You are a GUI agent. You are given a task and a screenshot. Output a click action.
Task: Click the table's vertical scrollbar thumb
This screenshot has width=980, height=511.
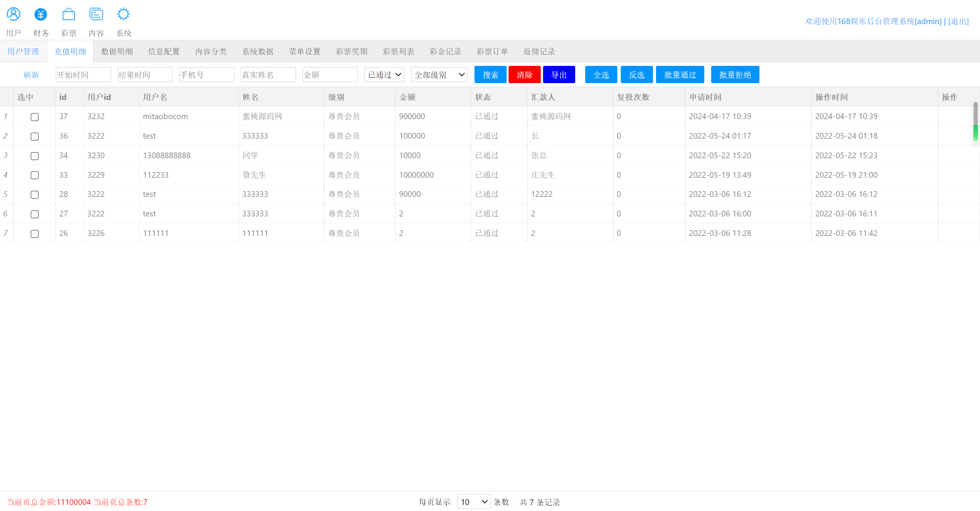point(975,121)
